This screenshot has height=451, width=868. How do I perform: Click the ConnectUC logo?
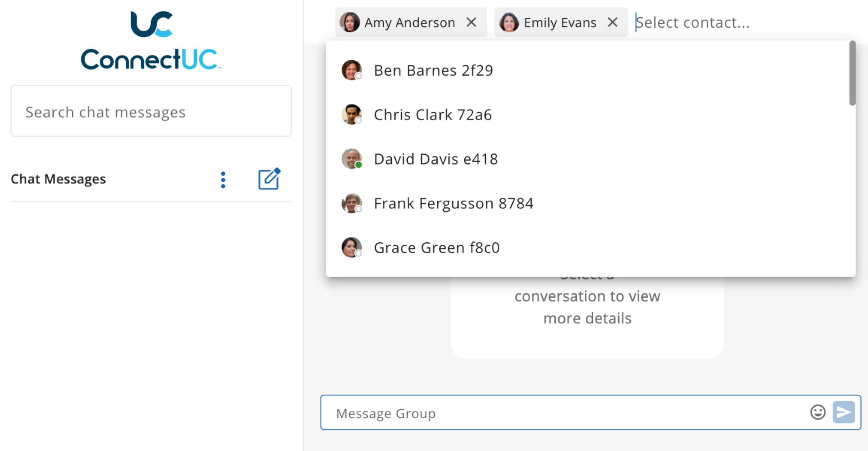pyautogui.click(x=151, y=40)
